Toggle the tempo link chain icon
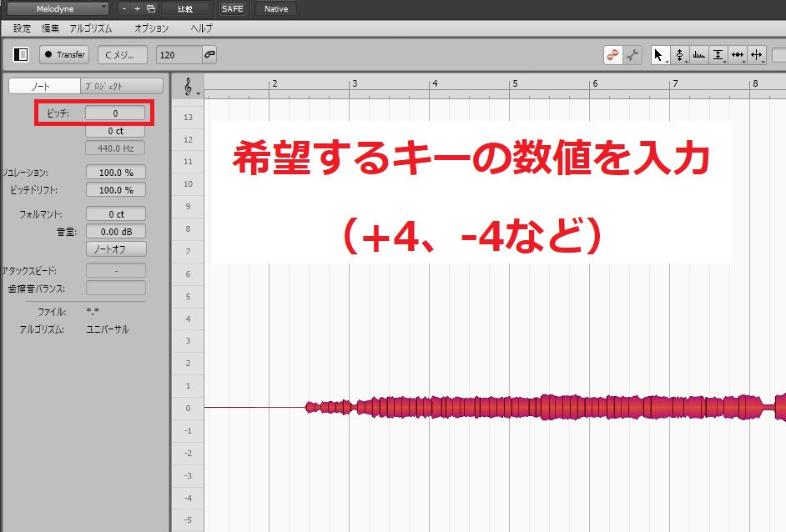 (209, 55)
